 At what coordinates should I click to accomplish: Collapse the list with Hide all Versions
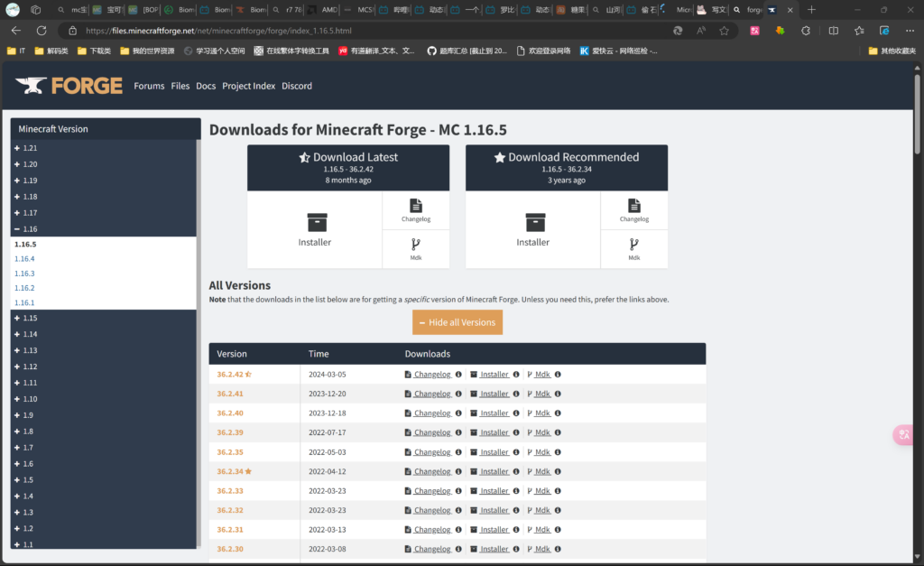457,322
